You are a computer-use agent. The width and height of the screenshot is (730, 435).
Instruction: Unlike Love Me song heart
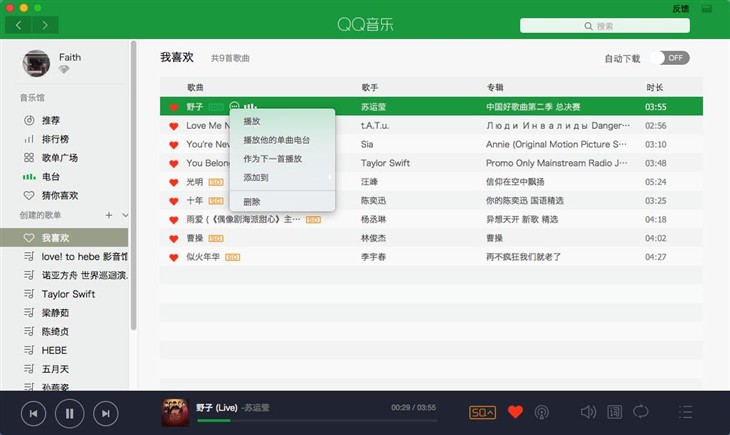tap(174, 126)
